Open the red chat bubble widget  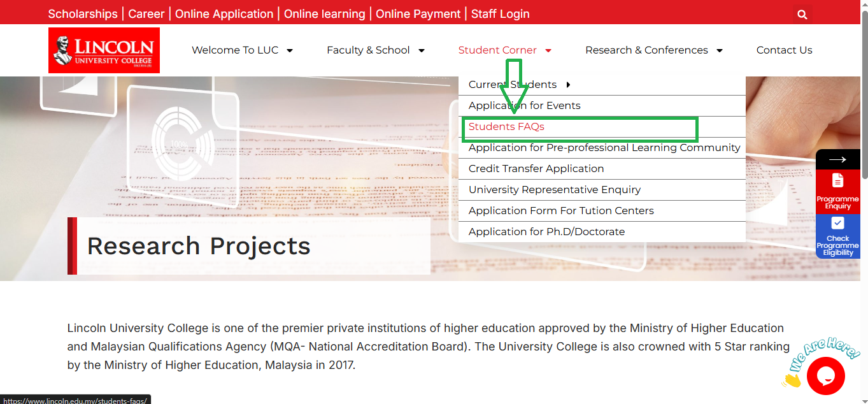825,376
